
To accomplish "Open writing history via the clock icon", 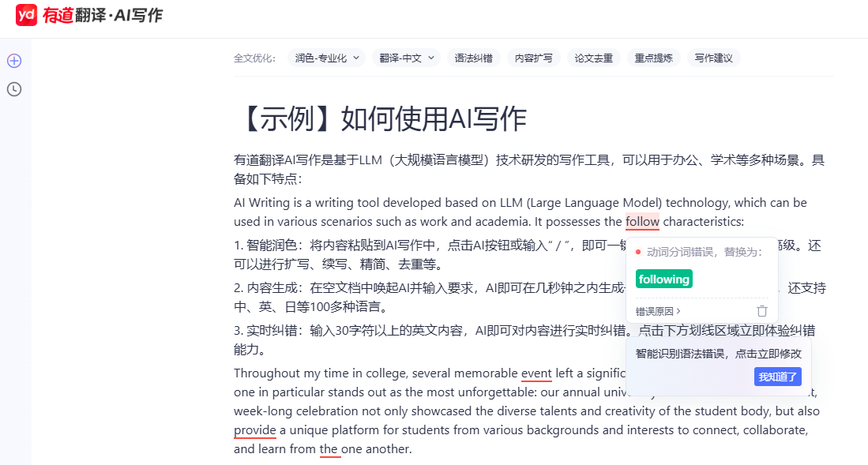I will click(14, 89).
